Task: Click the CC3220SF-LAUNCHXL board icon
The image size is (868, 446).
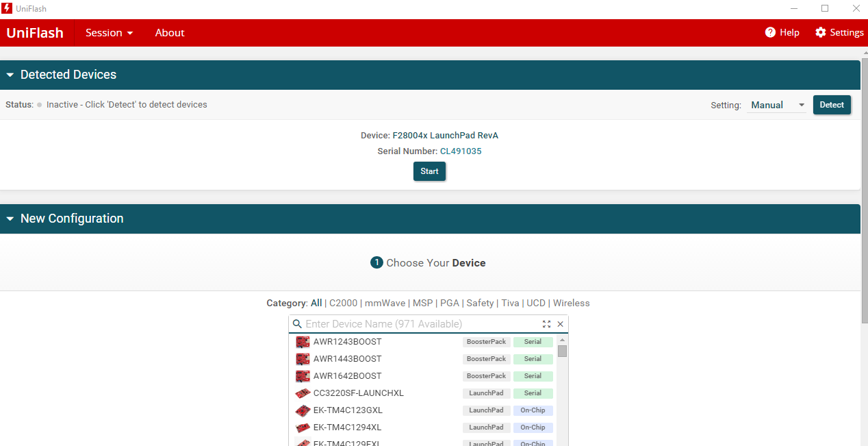Action: click(303, 393)
